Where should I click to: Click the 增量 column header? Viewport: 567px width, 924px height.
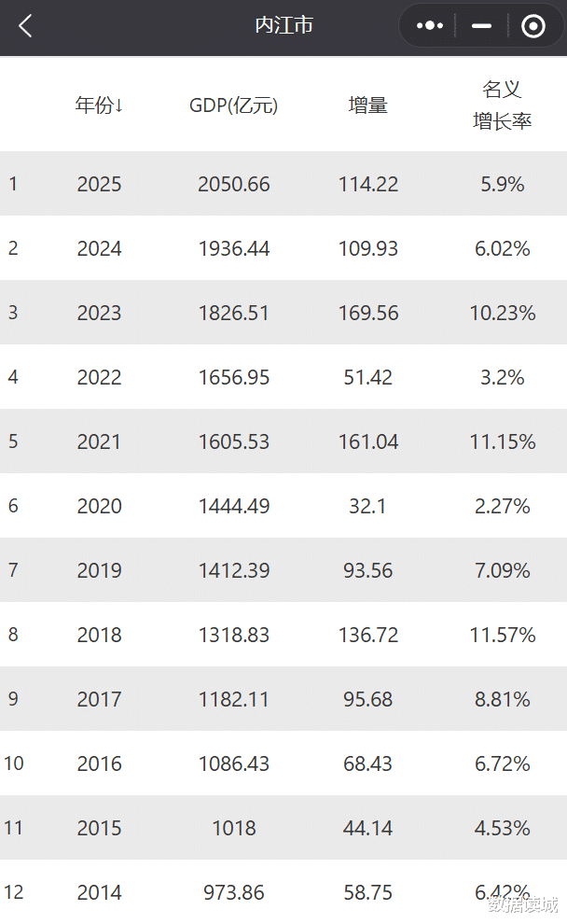[x=367, y=105]
